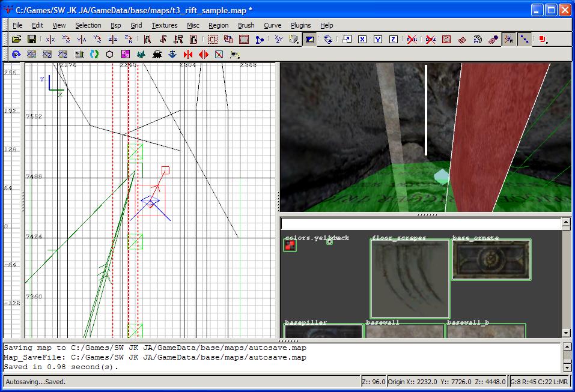Image resolution: width=575 pixels, height=392 pixels.
Task: Toggle the texture view mode button
Action: pos(309,39)
